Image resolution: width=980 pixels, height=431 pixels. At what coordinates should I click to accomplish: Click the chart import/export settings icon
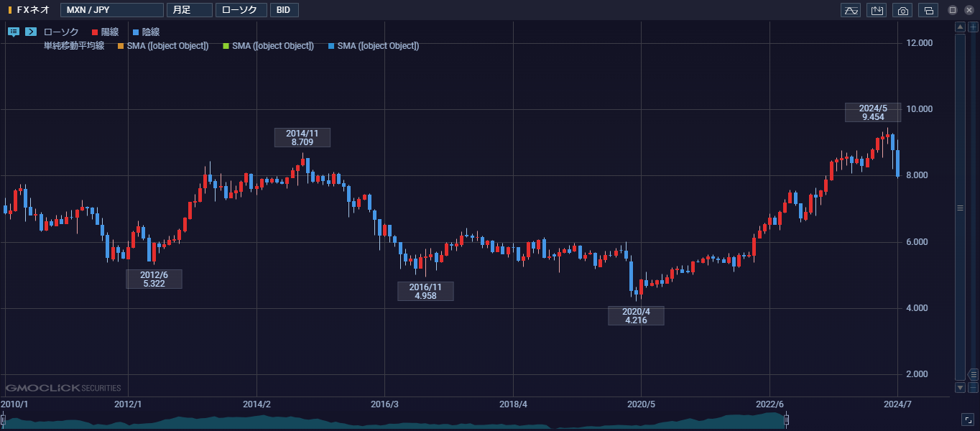(x=877, y=10)
